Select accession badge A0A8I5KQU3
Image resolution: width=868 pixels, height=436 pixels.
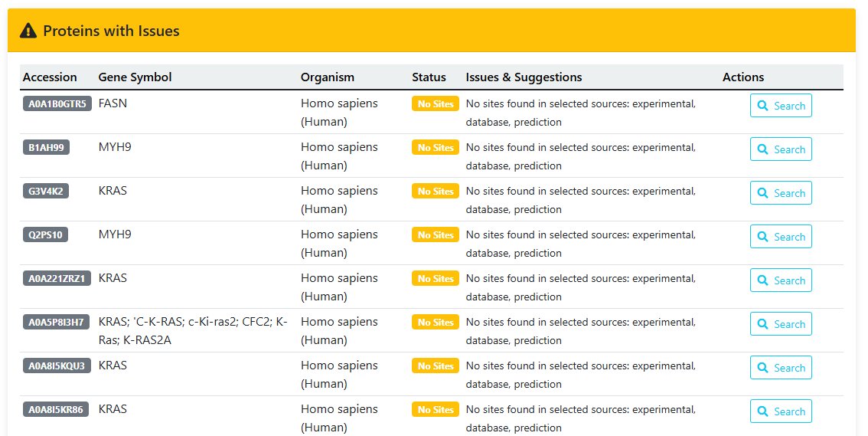[57, 366]
